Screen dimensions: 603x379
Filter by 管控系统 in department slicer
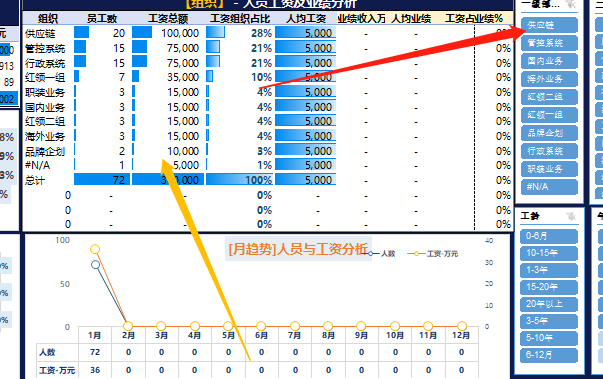coord(549,43)
